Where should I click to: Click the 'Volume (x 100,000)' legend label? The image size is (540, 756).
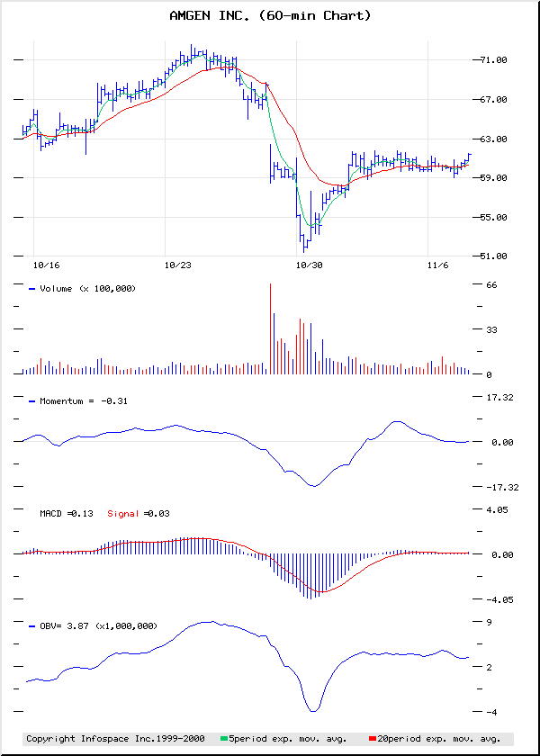click(88, 289)
